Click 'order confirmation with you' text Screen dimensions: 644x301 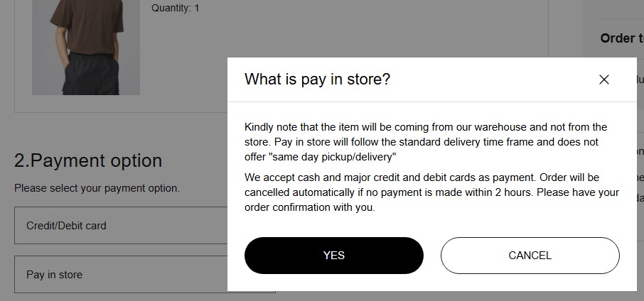click(310, 207)
